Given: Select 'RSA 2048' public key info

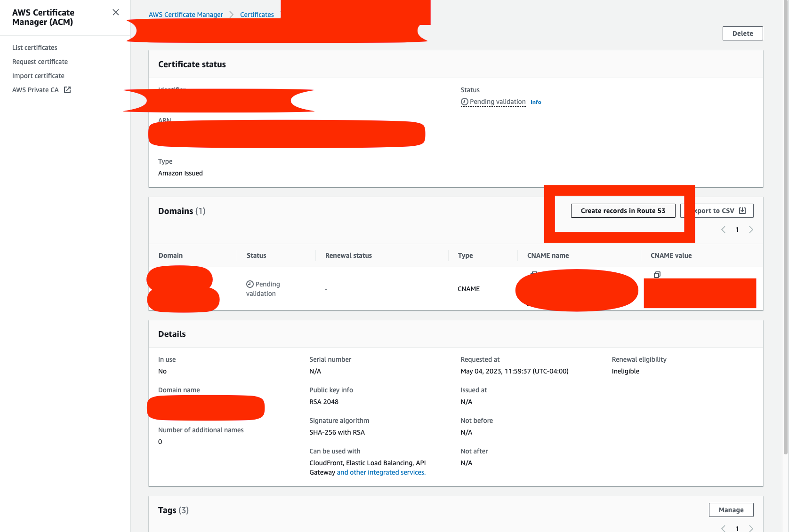Looking at the screenshot, I should pyautogui.click(x=324, y=402).
